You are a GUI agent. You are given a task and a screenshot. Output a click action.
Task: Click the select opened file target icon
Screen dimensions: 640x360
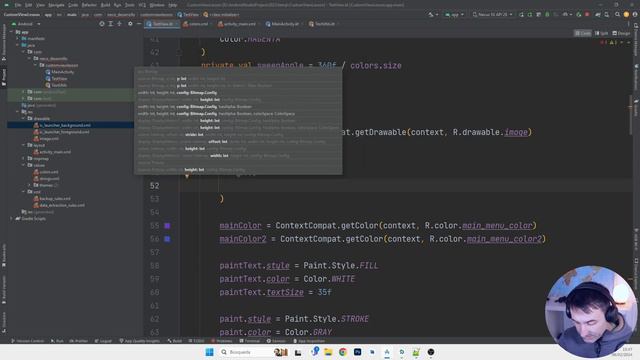coord(102,24)
